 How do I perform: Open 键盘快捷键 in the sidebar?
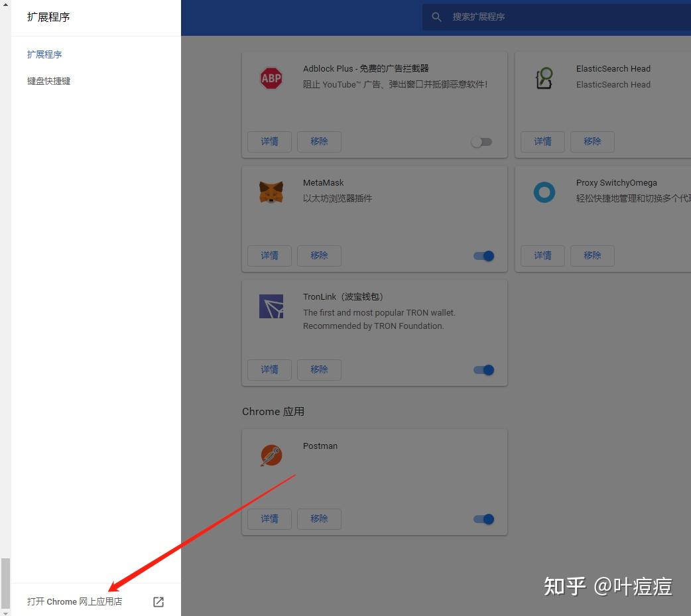pos(48,81)
